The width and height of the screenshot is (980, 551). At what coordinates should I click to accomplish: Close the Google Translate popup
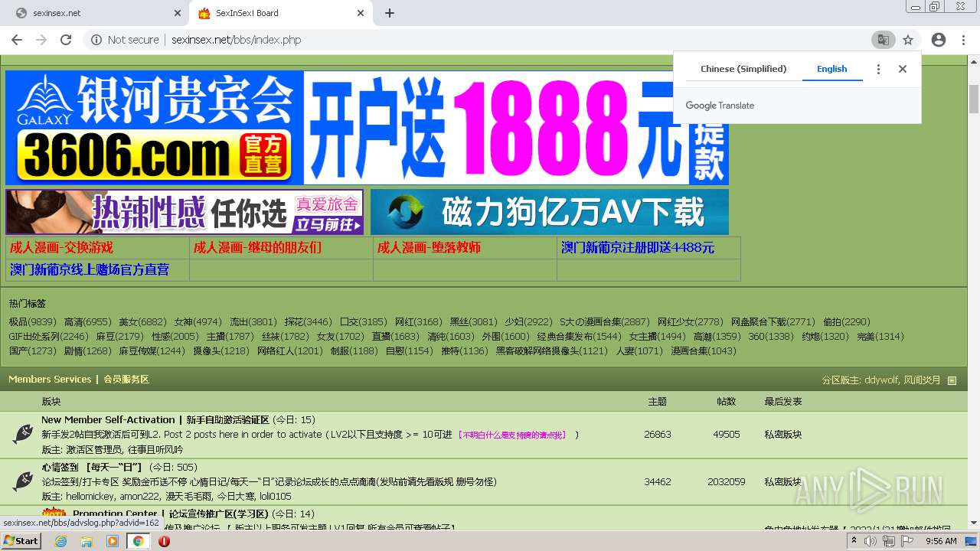tap(903, 69)
